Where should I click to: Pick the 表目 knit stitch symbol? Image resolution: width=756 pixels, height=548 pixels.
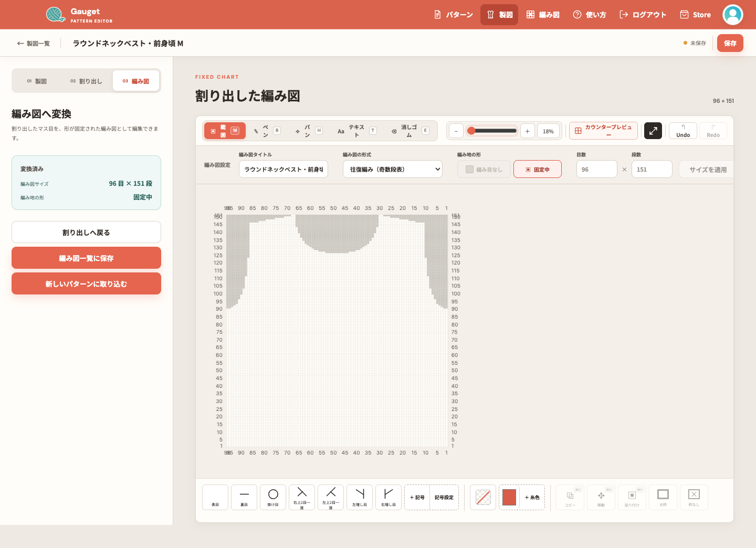[x=215, y=497]
